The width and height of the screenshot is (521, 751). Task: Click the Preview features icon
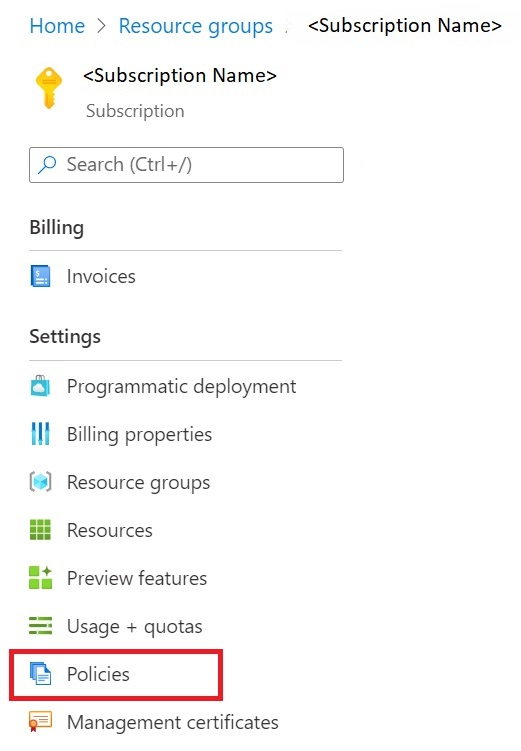tap(40, 578)
